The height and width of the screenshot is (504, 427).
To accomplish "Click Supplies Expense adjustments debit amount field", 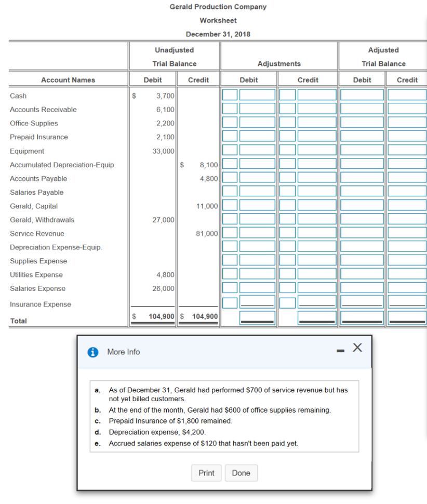I will 257,260.
